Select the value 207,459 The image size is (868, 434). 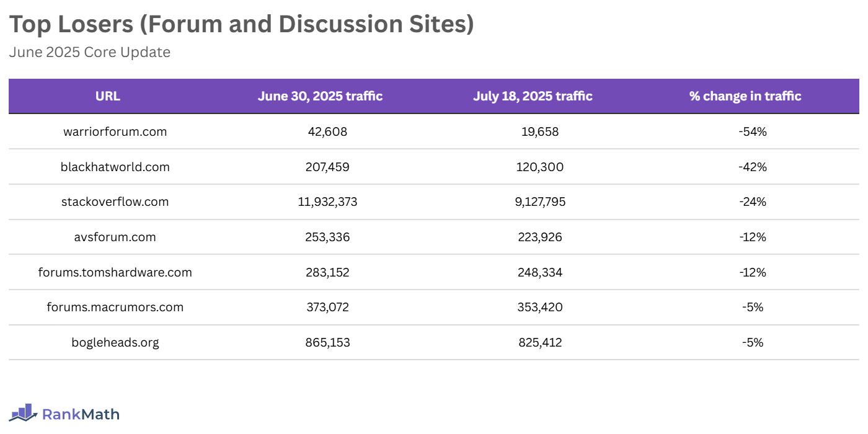tap(328, 167)
